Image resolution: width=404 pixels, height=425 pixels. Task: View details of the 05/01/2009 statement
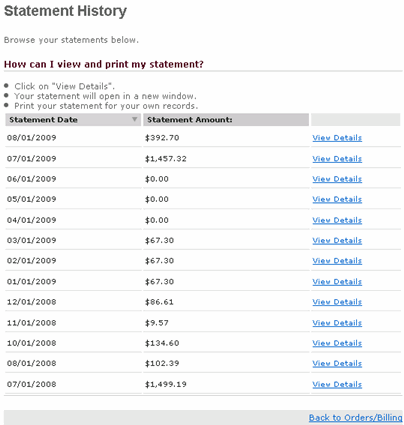tap(337, 199)
